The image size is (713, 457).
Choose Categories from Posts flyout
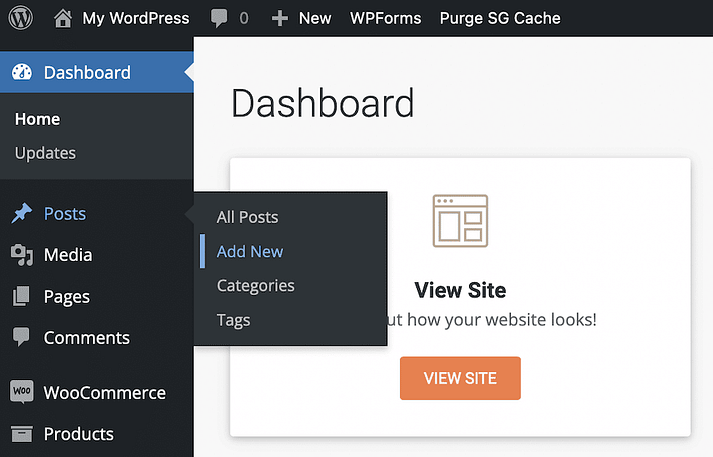point(256,286)
